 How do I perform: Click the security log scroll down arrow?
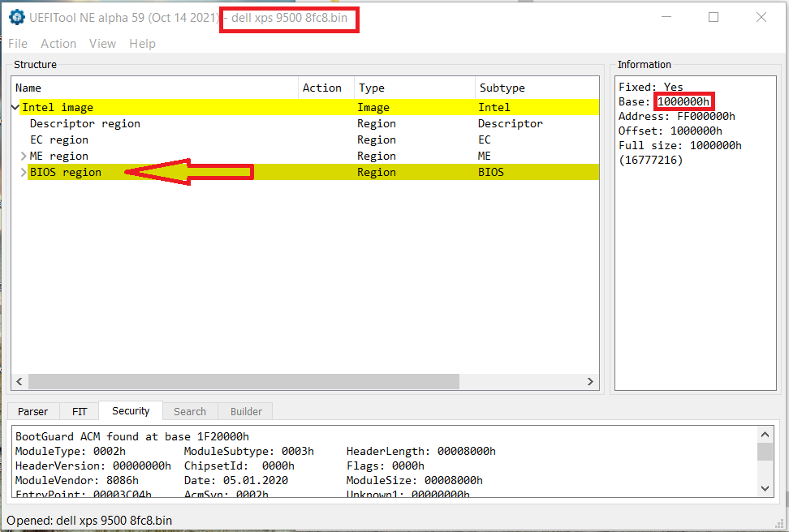pyautogui.click(x=765, y=488)
